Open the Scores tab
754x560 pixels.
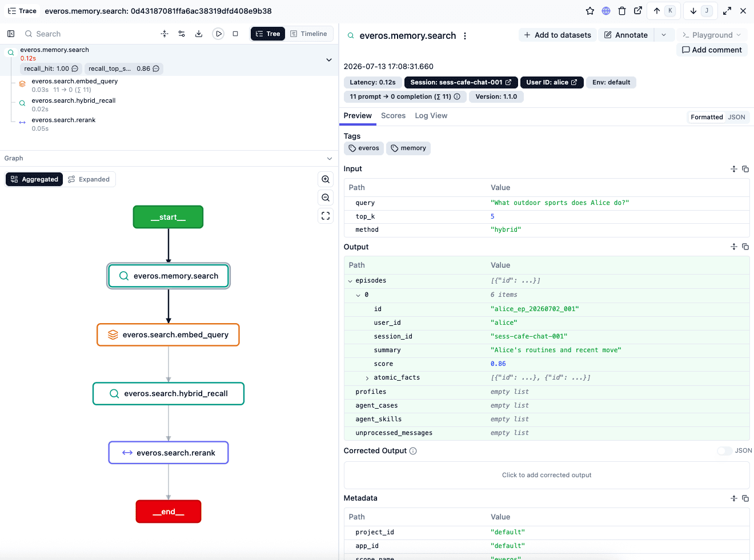(394, 116)
